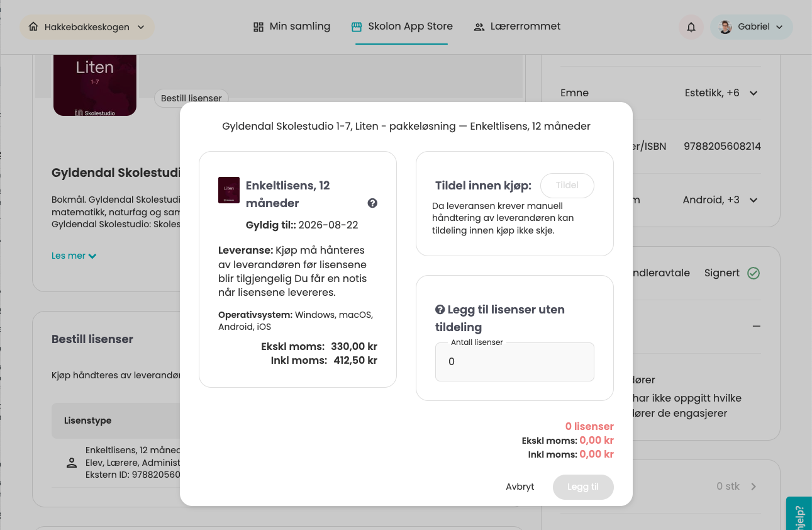Click the Antall lisenser input field

point(514,362)
